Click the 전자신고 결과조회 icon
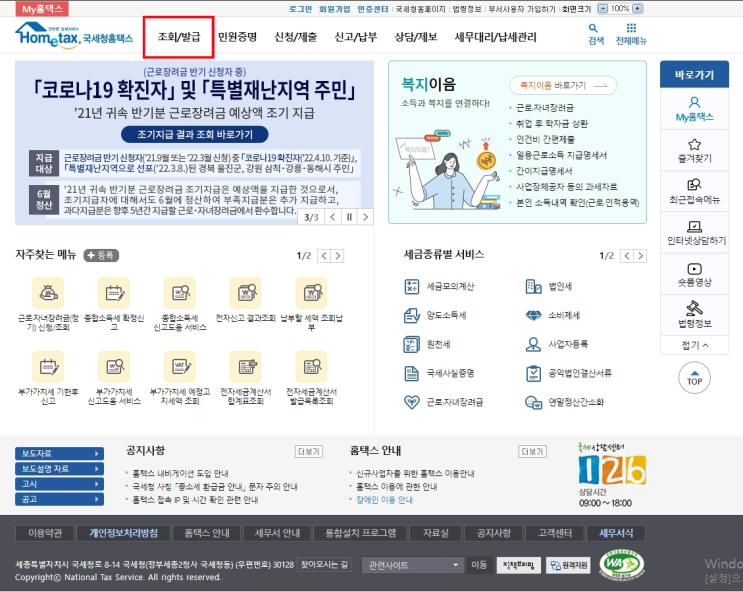 pos(245,293)
